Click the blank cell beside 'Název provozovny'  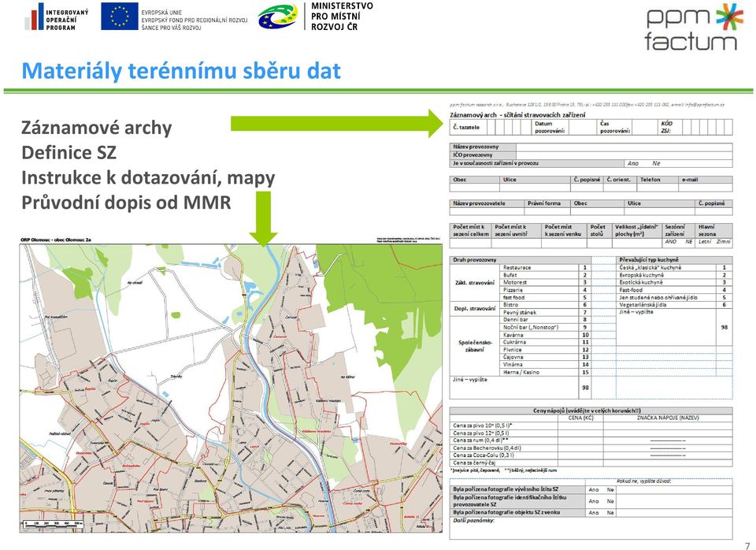click(624, 147)
